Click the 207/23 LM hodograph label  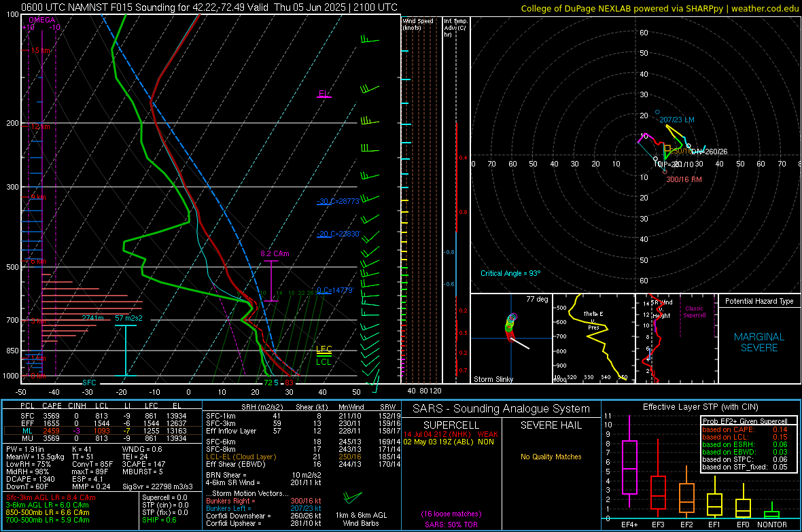pyautogui.click(x=677, y=120)
